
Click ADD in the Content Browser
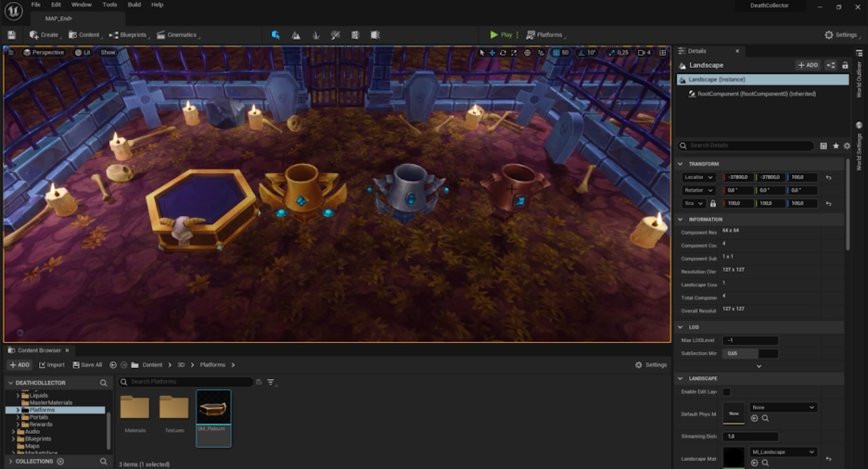click(19, 365)
